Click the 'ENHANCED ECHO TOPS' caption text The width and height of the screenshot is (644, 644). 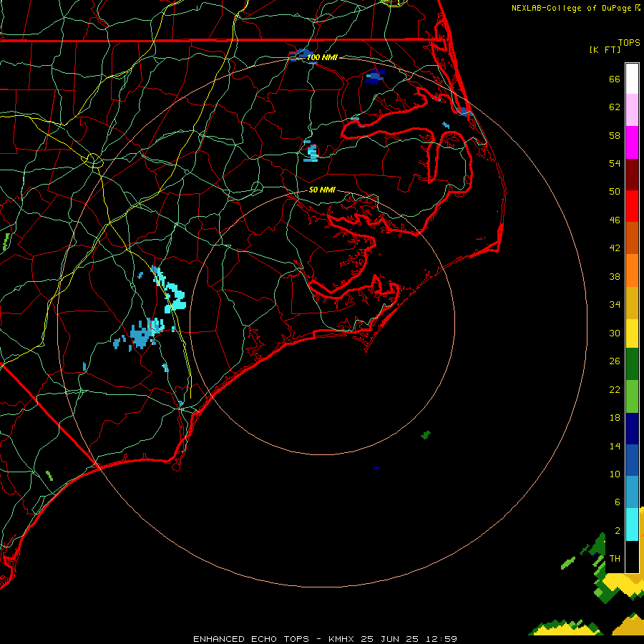[251, 639]
